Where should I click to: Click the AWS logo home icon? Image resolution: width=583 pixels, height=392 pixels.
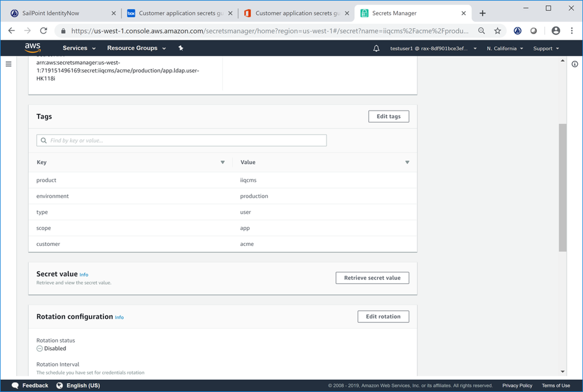click(33, 48)
